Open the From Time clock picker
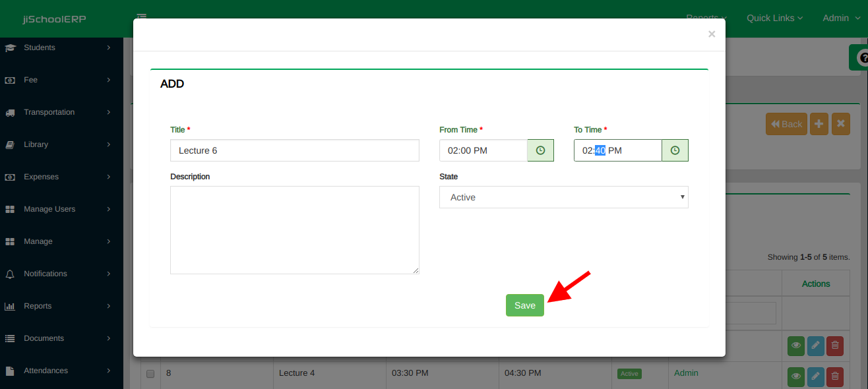This screenshot has height=389, width=868. [540, 150]
